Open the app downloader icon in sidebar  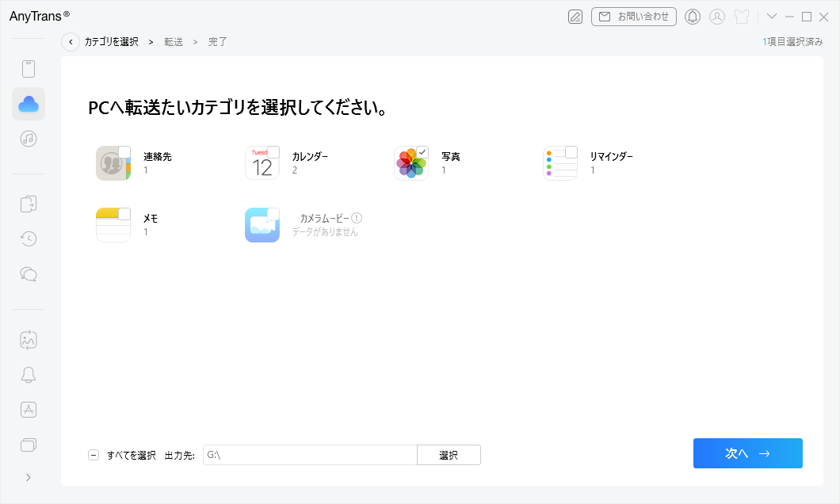(29, 410)
